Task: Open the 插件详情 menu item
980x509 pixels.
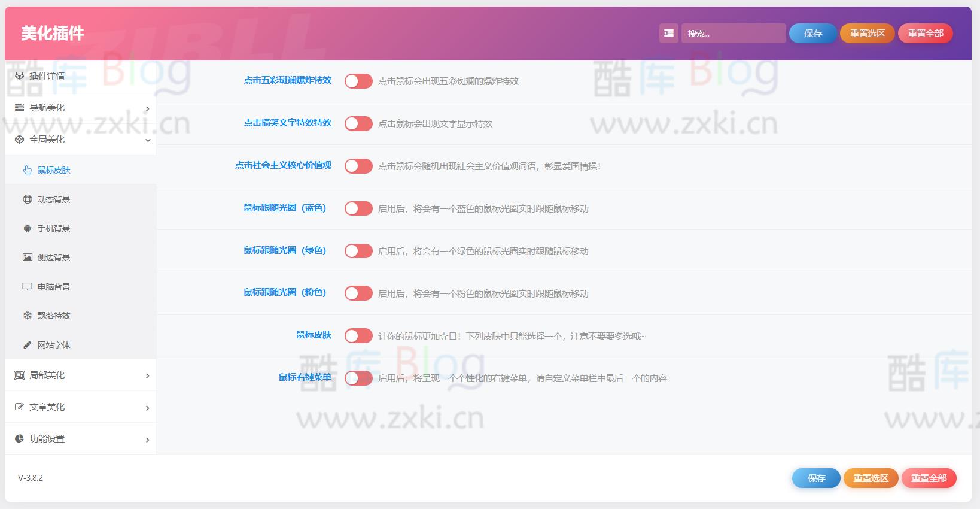Action: coord(80,76)
